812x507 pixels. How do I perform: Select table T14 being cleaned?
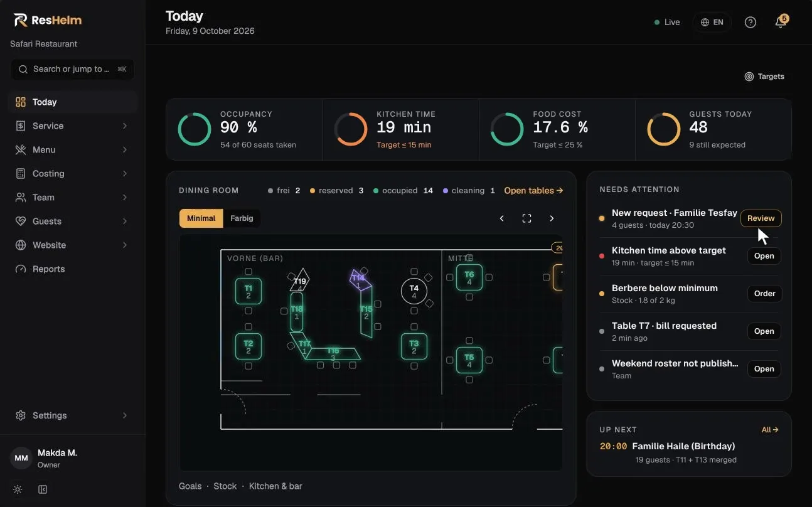tap(358, 280)
